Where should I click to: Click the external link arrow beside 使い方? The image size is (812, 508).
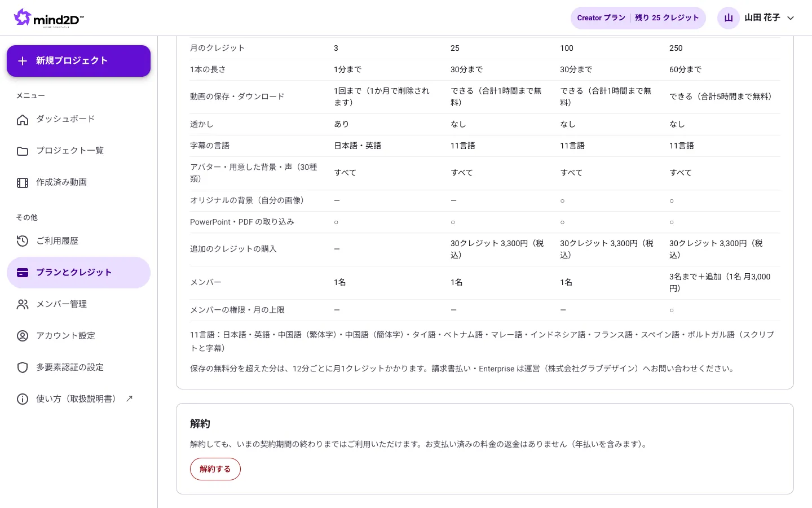[x=129, y=398]
